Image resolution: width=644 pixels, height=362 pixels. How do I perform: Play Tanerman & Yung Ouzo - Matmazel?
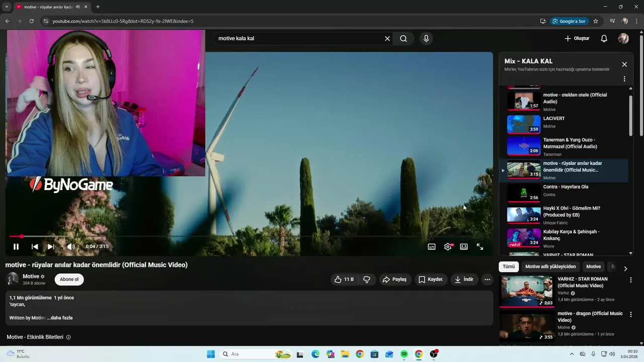point(563,146)
